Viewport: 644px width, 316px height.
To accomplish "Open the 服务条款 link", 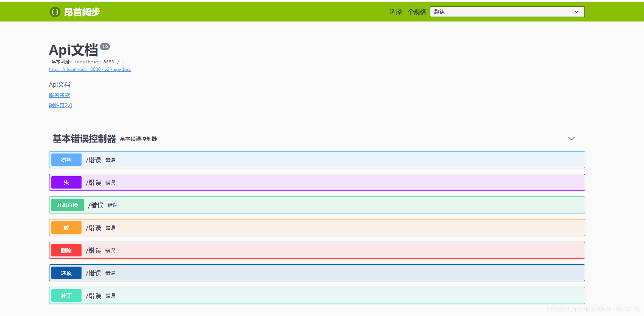I will (x=59, y=95).
